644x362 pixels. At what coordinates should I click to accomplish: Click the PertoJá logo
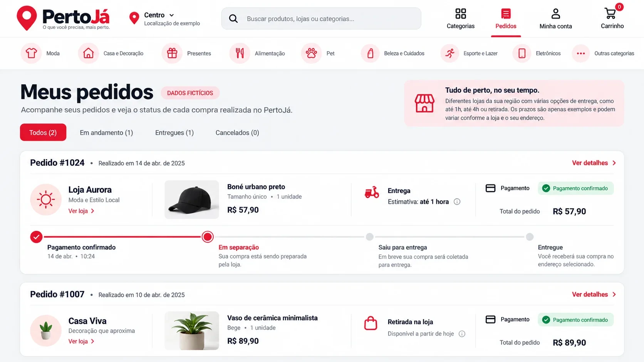(x=63, y=18)
